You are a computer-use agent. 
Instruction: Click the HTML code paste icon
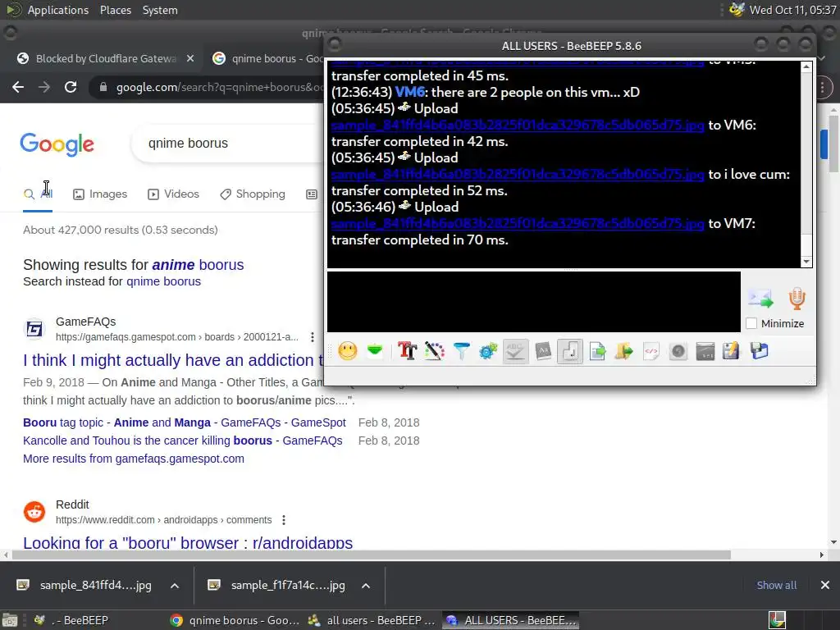(651, 351)
